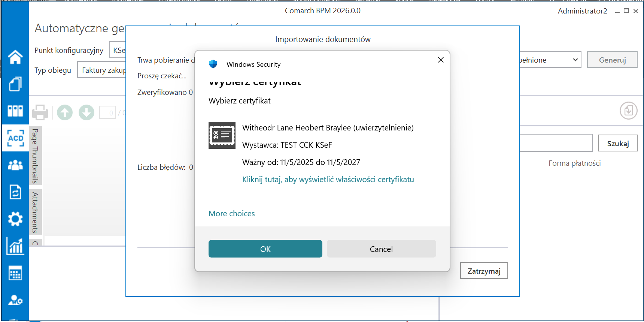Close the Windows Security dialog
Image resolution: width=644 pixels, height=322 pixels.
tap(441, 60)
